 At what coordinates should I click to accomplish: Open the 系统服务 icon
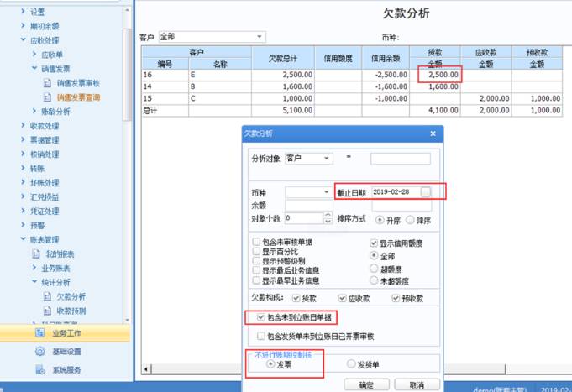(x=39, y=369)
